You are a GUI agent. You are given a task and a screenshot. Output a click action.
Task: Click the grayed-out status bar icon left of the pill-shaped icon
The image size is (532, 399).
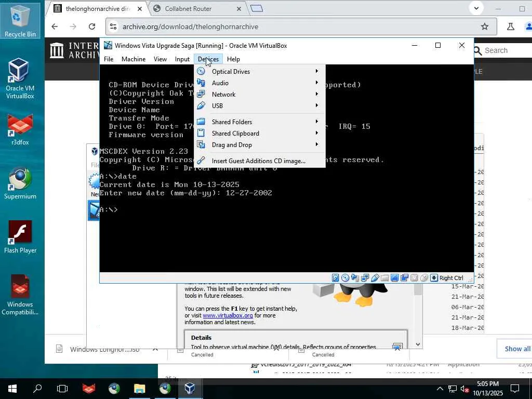pos(414,278)
